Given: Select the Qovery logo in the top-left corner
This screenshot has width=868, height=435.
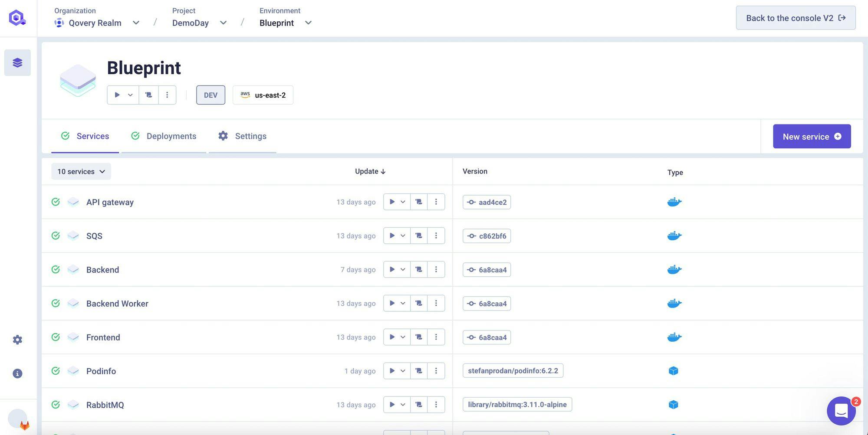Looking at the screenshot, I should pyautogui.click(x=17, y=18).
